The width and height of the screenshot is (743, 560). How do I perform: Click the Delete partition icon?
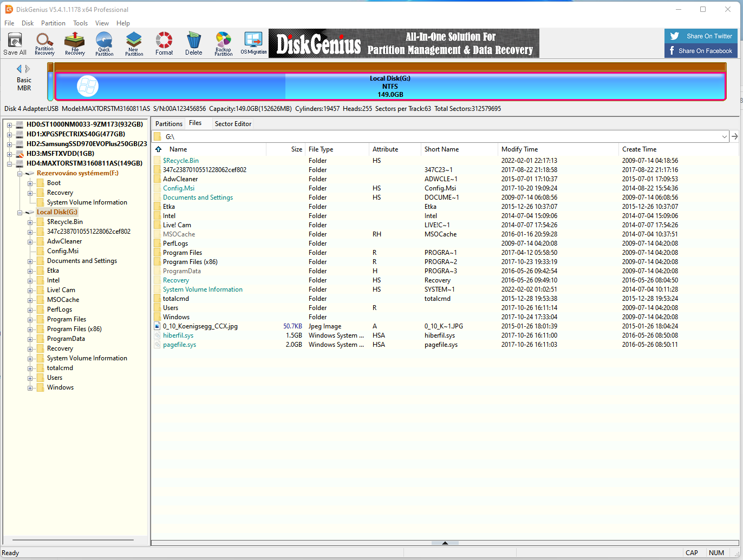tap(193, 44)
